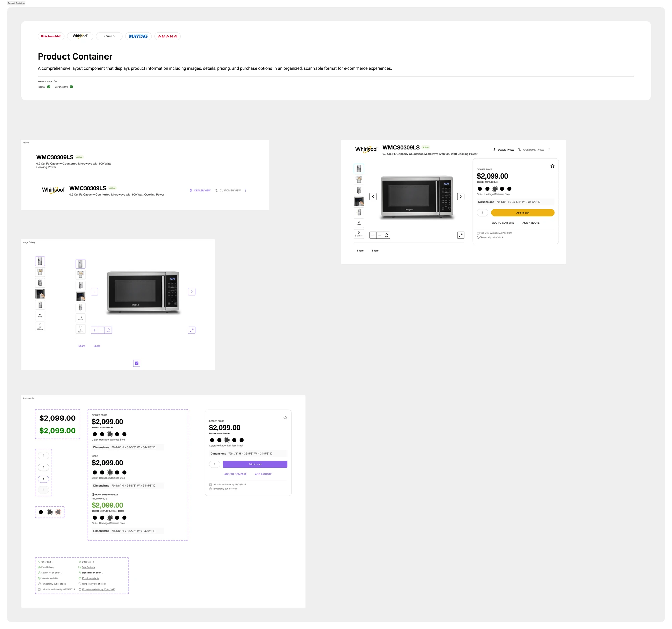672x629 pixels.
Task: Switch to black Dealer View above yellow cart card
Action: (504, 150)
